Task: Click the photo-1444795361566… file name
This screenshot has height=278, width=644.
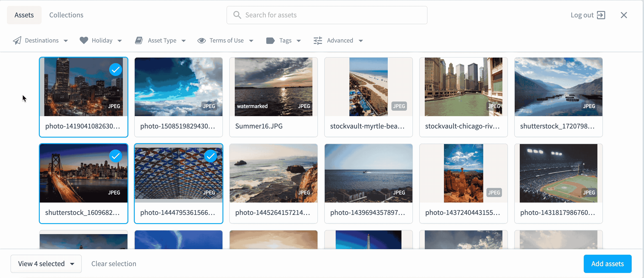Action: tap(177, 213)
